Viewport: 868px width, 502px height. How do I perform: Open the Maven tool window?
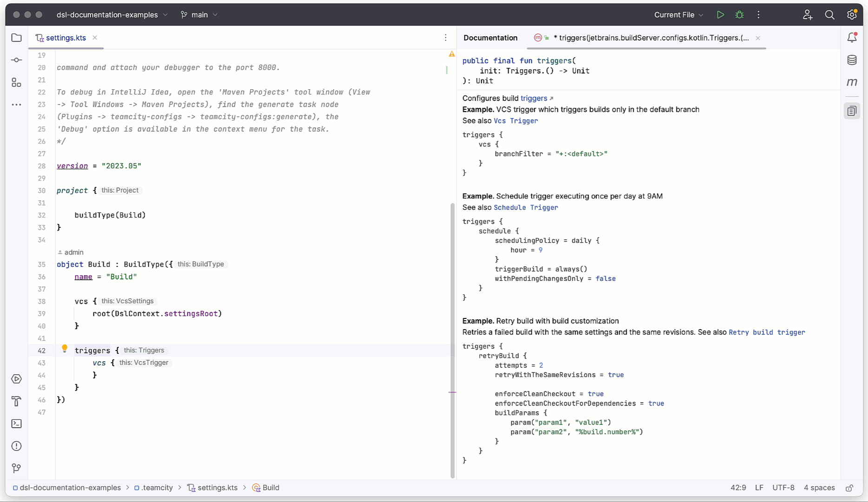point(852,82)
